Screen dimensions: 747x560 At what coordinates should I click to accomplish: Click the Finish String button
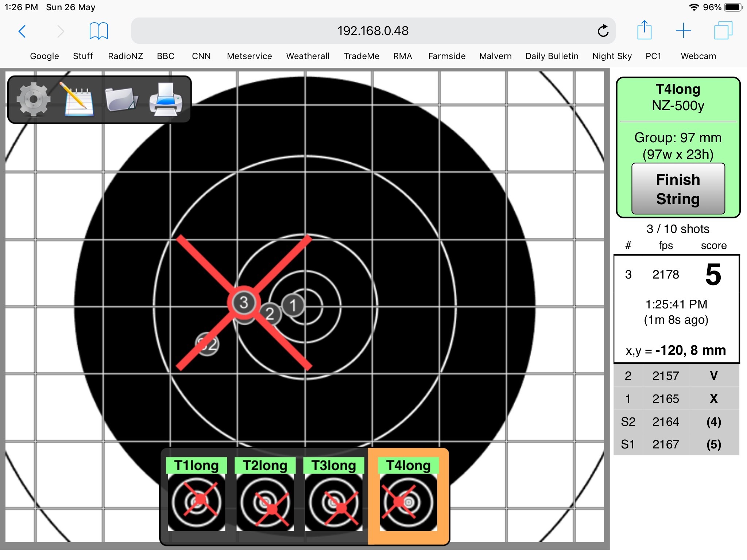tap(678, 188)
